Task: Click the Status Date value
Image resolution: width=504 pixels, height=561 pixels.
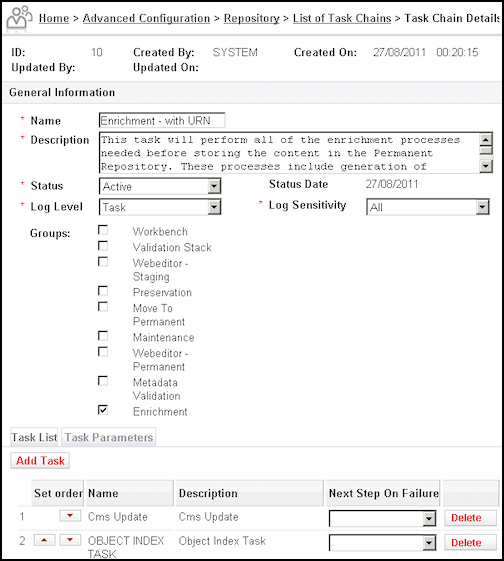Action: point(392,184)
